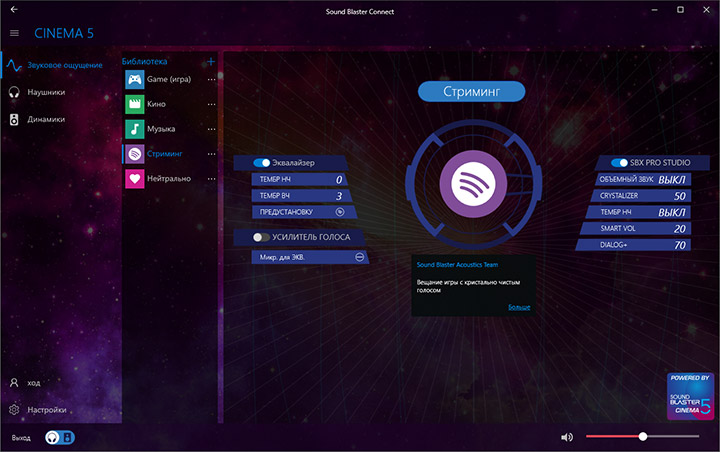Viewport: 720px width, 452px height.
Task: Select Кино profile label in Библиотека
Action: [156, 104]
